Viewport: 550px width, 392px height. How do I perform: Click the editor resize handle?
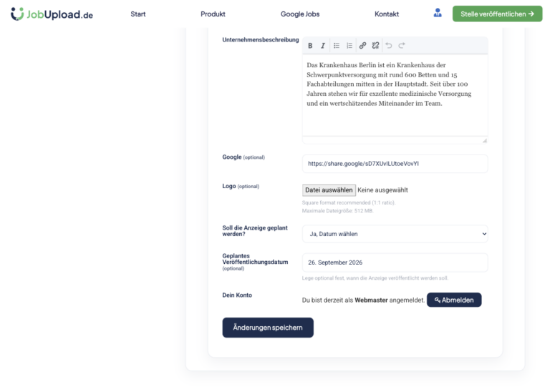(x=485, y=140)
